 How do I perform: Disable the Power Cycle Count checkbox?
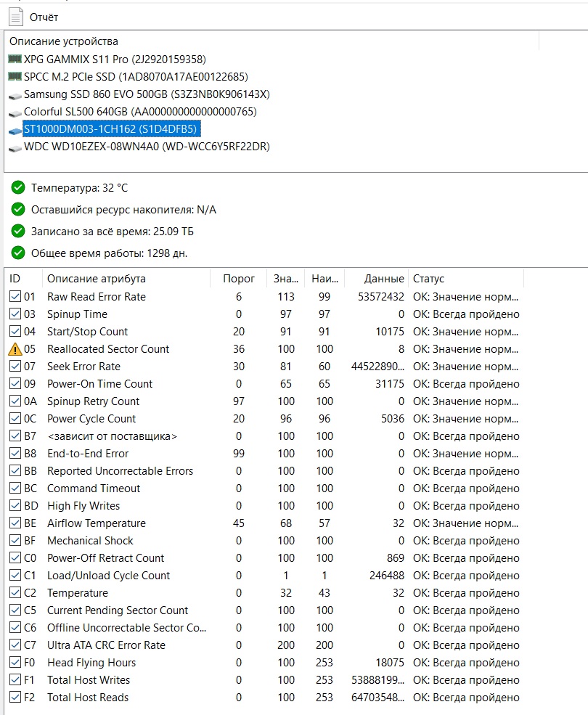coord(15,419)
